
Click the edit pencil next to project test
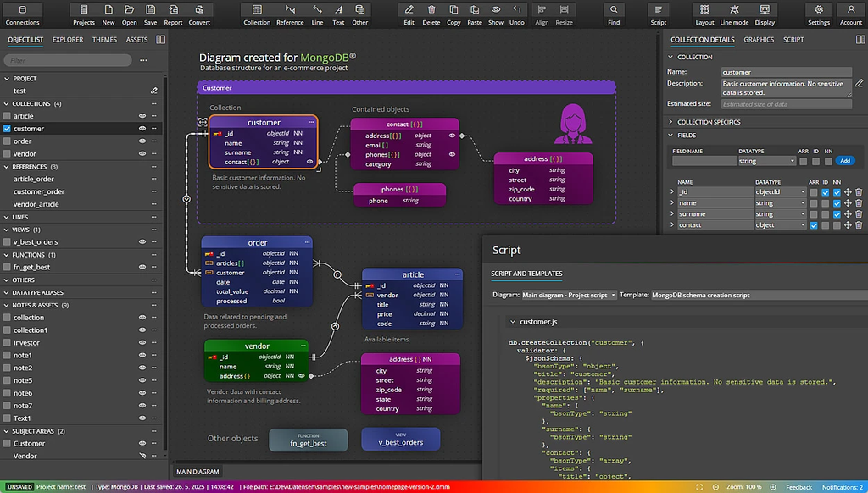point(154,91)
